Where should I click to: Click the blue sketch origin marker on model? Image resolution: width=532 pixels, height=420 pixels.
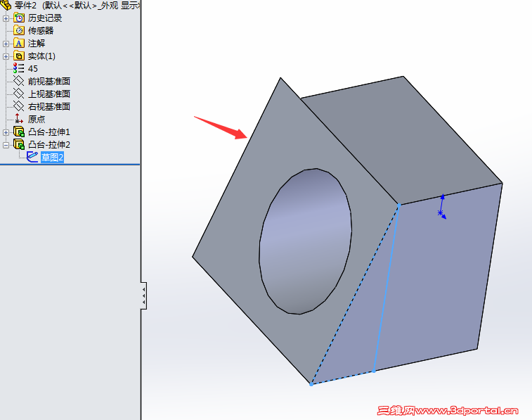point(440,213)
